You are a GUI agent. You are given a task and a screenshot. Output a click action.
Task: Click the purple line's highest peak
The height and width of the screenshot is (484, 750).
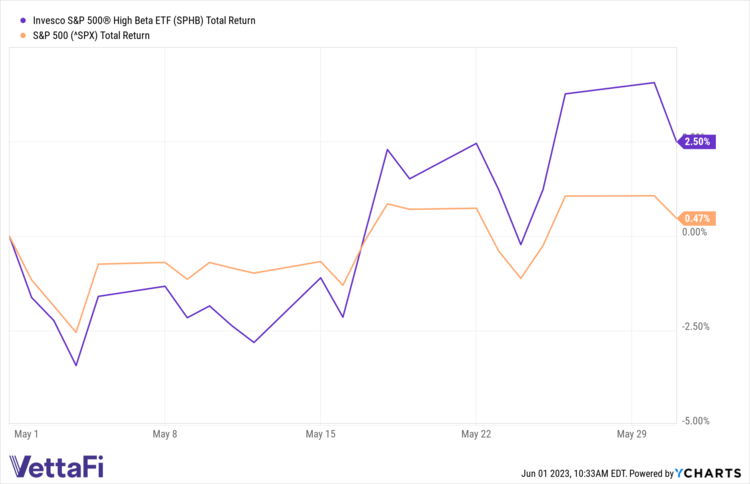(x=654, y=83)
